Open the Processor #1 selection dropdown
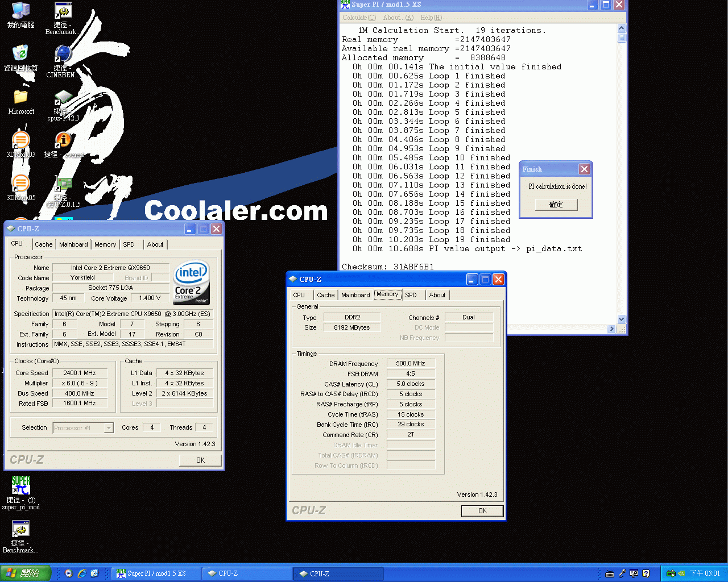The image size is (728, 582). (83, 428)
